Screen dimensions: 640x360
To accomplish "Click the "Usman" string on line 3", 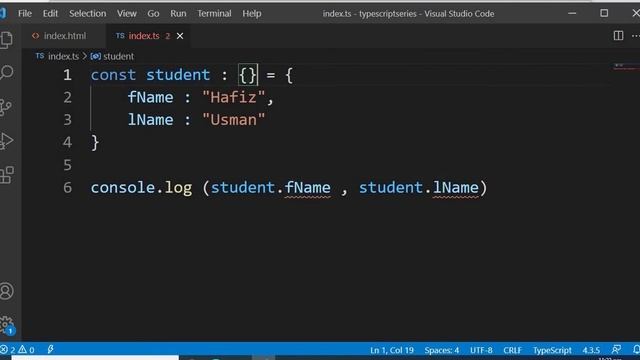I will (233, 120).
